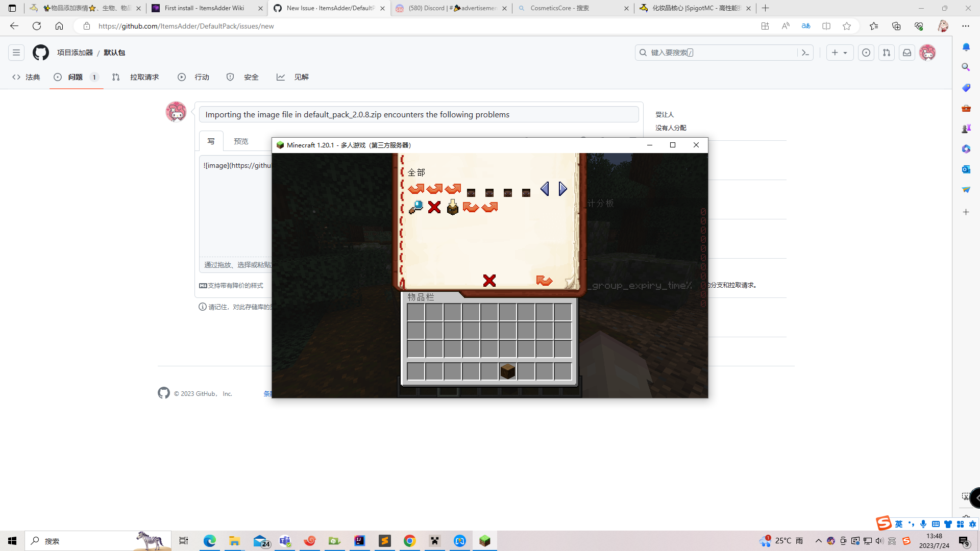Toggle the split screen feature in Edge toolbar
Viewport: 980px width, 551px height.
826,26
